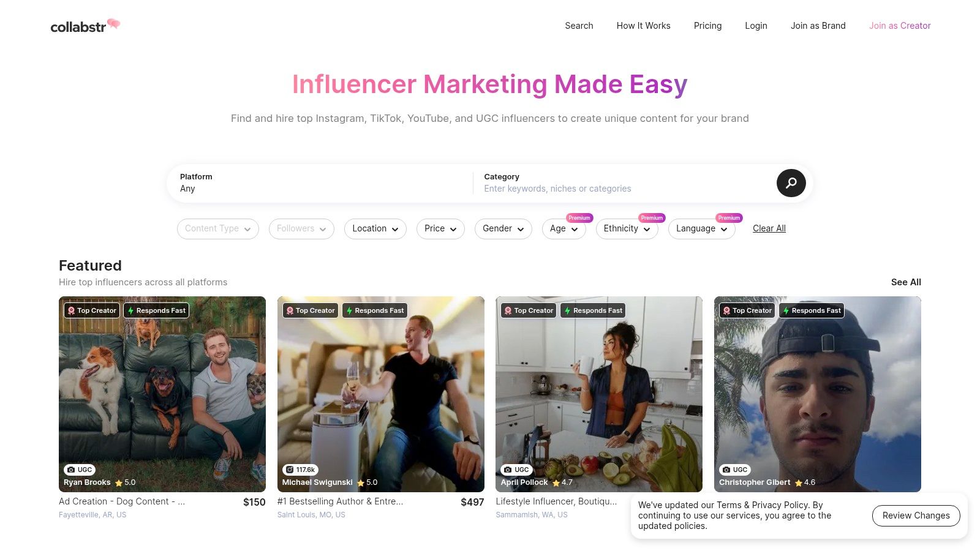
Task: Click the Category keywords input field
Action: tap(625, 189)
